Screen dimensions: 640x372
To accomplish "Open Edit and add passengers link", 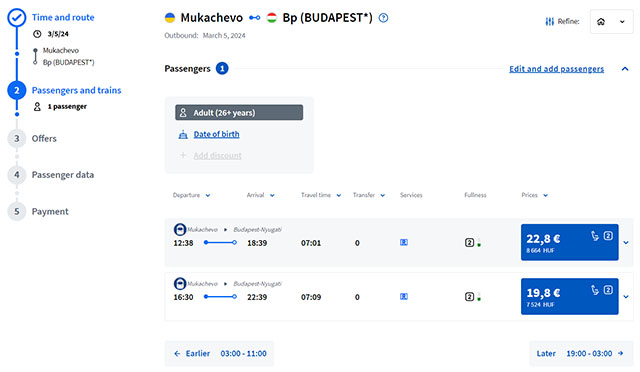I will coord(556,69).
